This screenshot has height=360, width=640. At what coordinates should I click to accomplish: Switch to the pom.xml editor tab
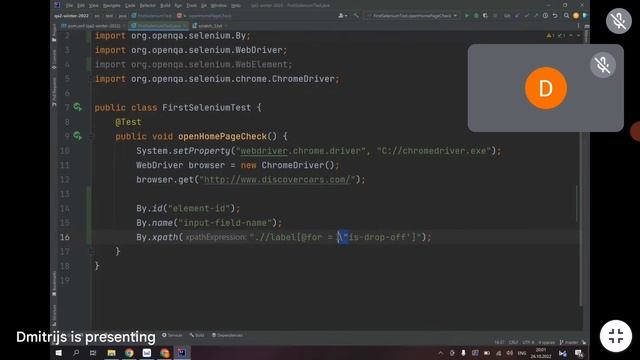pyautogui.click(x=93, y=26)
